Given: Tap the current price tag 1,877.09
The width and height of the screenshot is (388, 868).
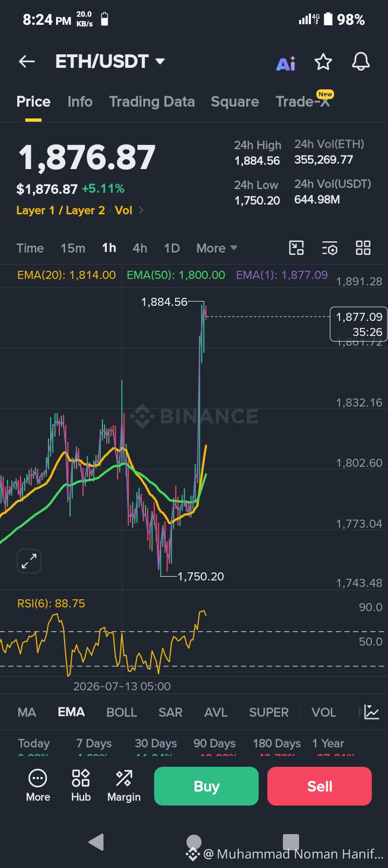Looking at the screenshot, I should point(358,324).
